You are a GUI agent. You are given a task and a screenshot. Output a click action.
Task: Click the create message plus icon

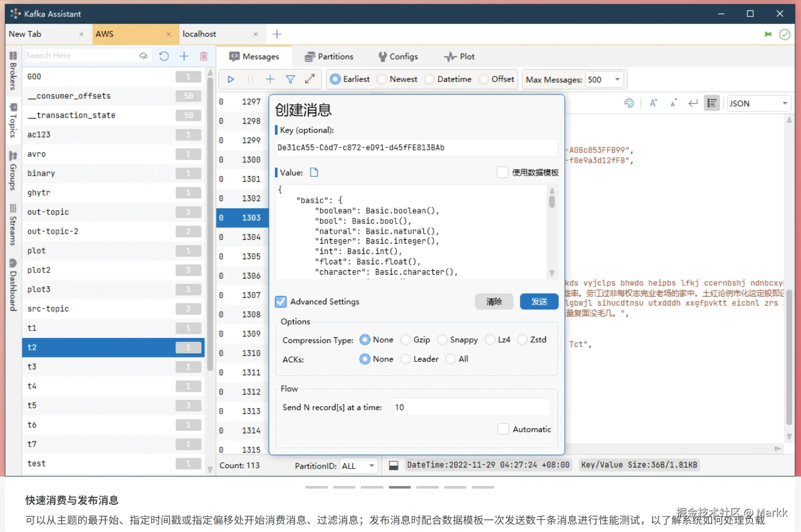pos(270,79)
